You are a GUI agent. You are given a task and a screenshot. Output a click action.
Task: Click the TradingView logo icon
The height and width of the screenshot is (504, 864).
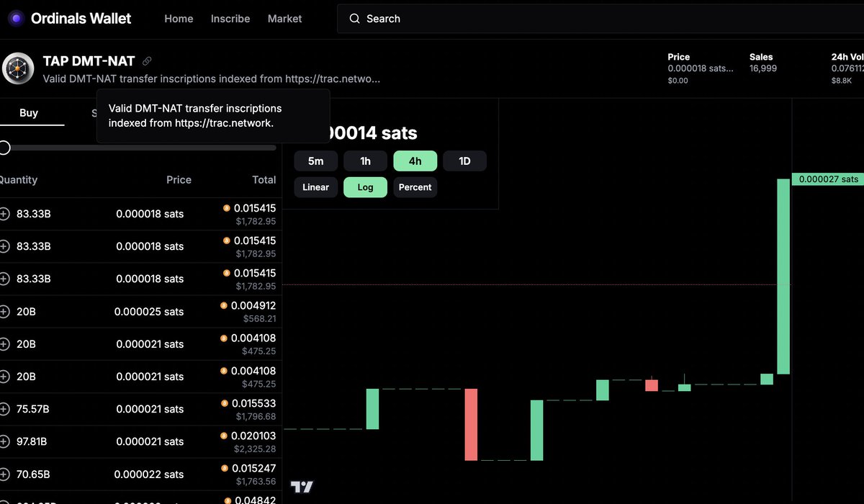pos(302,487)
